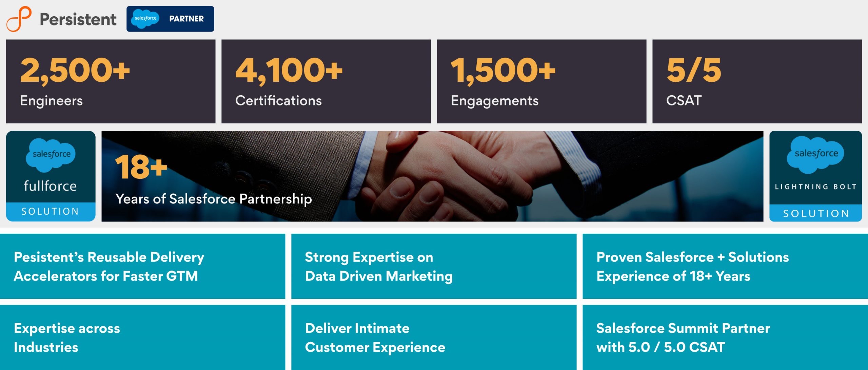Click Salesforce Summit Partner with 5.0 CSAT
Screen dimensions: 868x370
725,337
